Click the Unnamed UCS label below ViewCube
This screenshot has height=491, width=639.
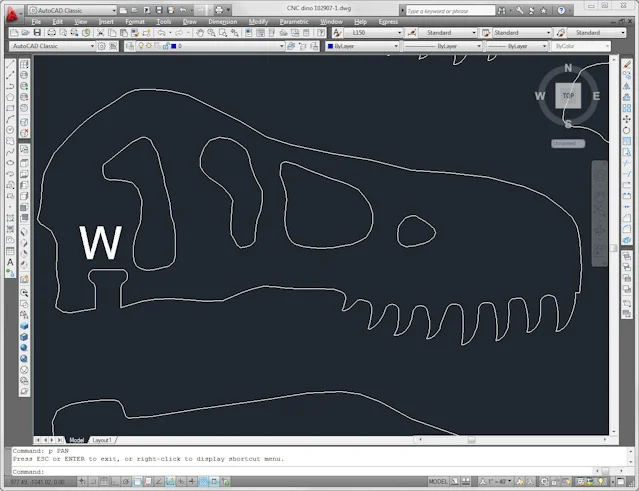[x=568, y=143]
